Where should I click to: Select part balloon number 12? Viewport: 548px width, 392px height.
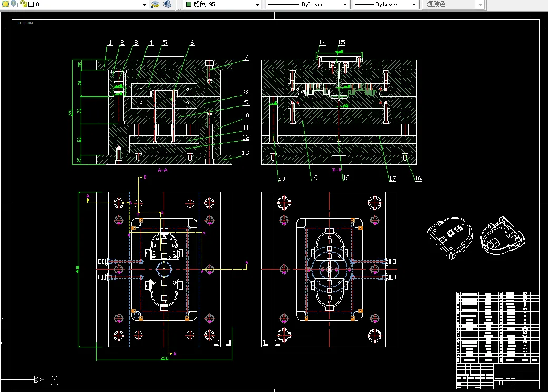coord(246,138)
